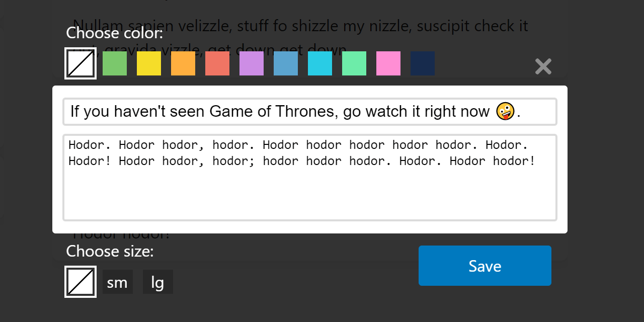Choose the default size option under Choose size
This screenshot has height=322, width=644.
[80, 282]
